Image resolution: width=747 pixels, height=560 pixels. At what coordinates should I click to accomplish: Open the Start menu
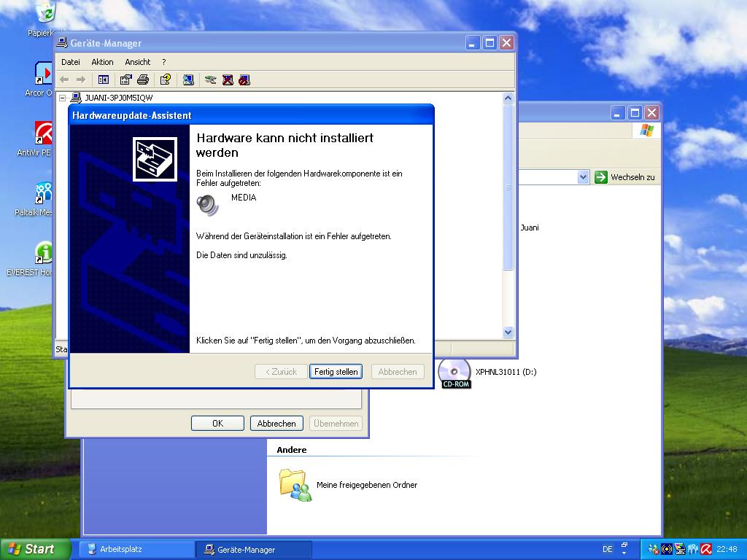tap(34, 549)
